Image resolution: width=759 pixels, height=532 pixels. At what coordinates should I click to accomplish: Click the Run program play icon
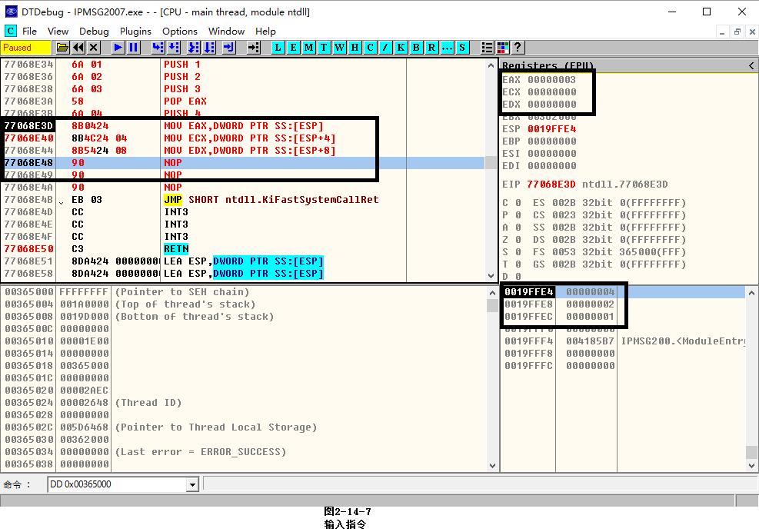click(118, 48)
